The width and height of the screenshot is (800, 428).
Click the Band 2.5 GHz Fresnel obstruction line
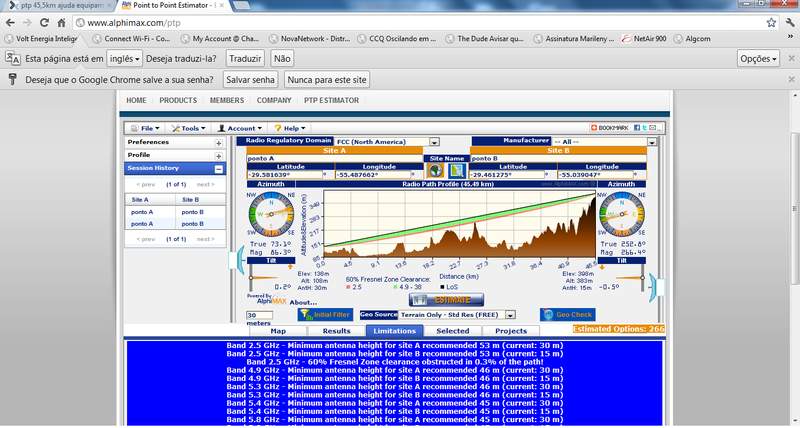[394, 362]
